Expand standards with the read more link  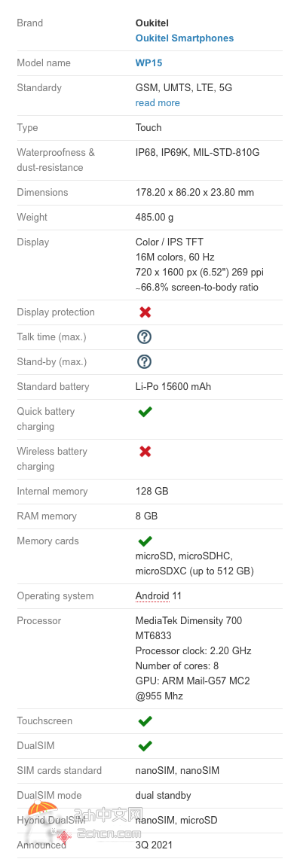point(158,103)
